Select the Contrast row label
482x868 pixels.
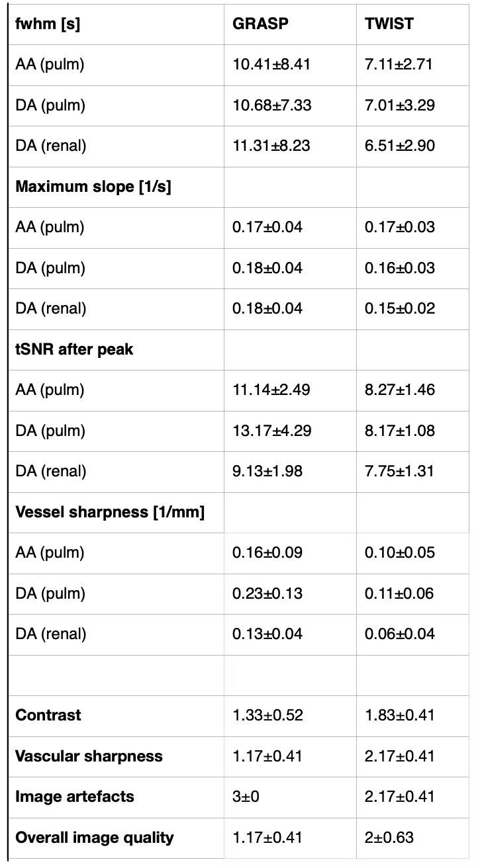pyautogui.click(x=48, y=715)
